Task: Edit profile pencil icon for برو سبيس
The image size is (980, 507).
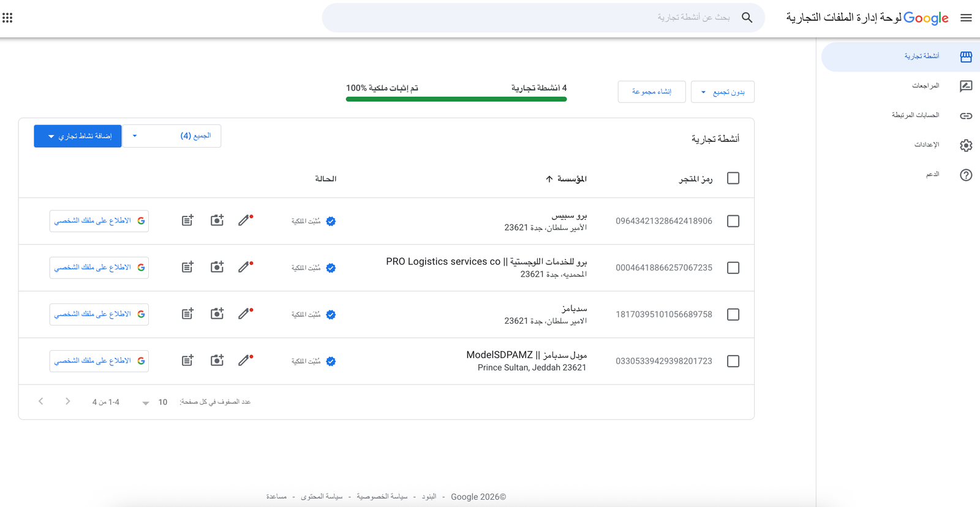Action: pyautogui.click(x=245, y=220)
